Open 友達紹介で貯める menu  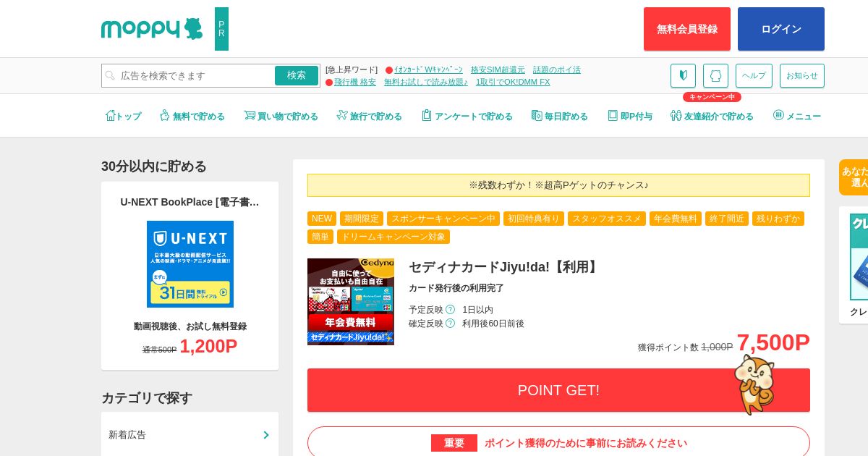712,116
